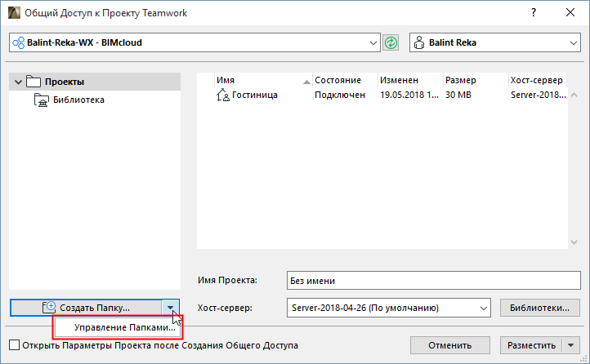
Task: Sort by the Размер column header
Action: tap(476, 80)
